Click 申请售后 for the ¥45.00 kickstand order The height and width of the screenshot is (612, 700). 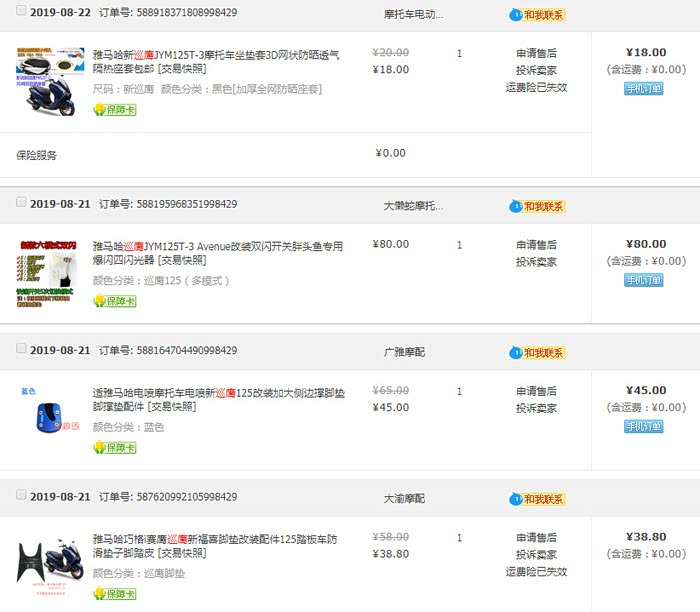click(536, 391)
